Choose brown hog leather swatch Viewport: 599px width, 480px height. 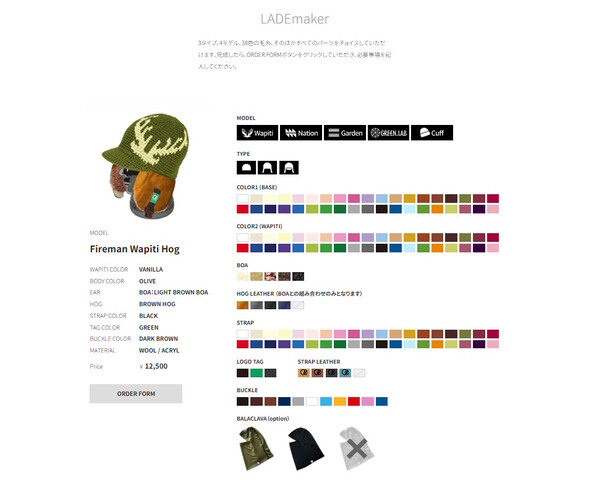tap(243, 305)
